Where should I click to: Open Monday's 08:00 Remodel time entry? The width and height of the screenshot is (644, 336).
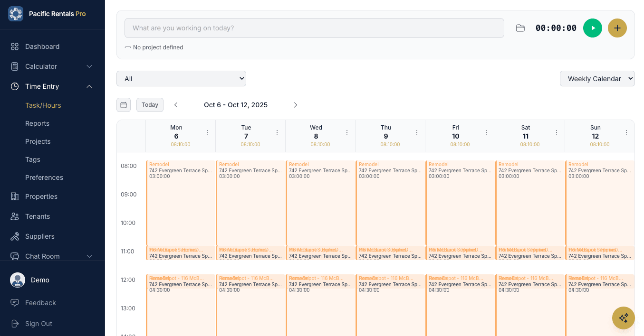181,203
